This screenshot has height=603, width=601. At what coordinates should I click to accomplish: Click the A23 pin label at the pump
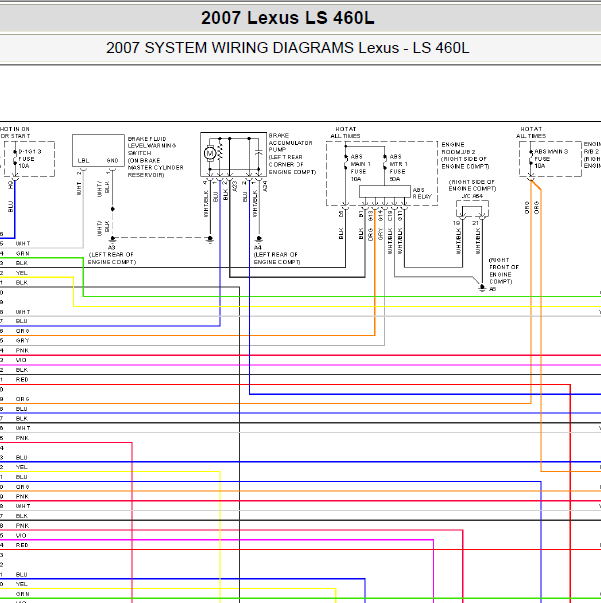coord(235,187)
